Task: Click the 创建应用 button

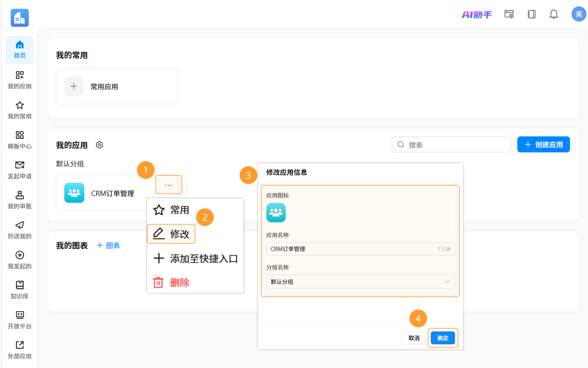Action: 543,145
